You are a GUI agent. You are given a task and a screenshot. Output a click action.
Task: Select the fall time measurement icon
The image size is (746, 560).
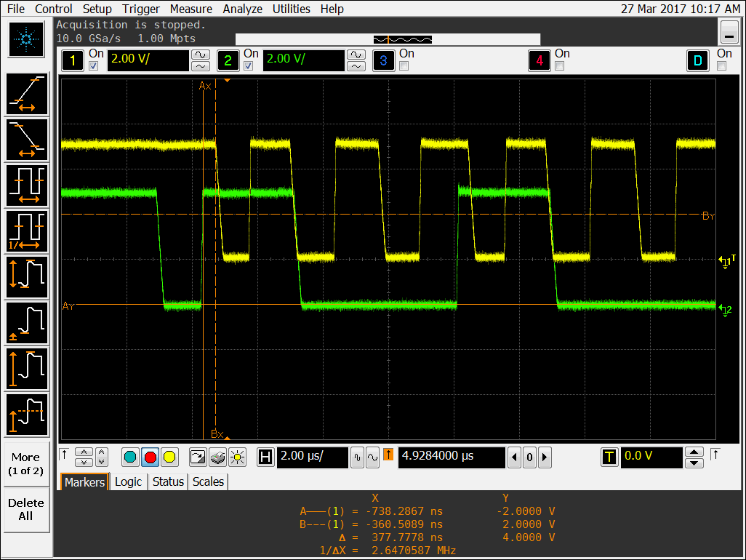point(27,140)
